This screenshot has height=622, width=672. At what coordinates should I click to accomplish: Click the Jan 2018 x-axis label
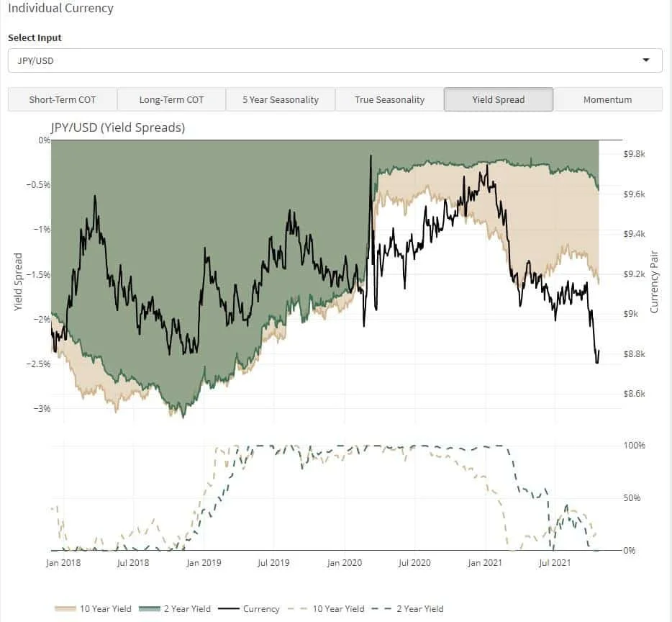63,563
